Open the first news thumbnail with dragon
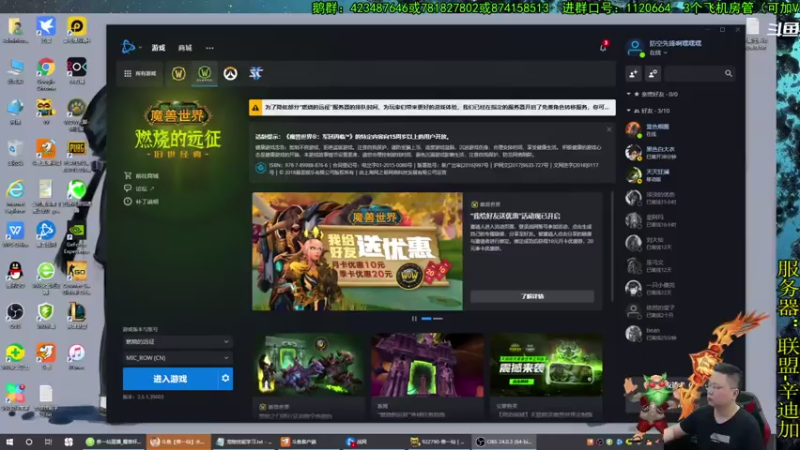 click(x=309, y=365)
